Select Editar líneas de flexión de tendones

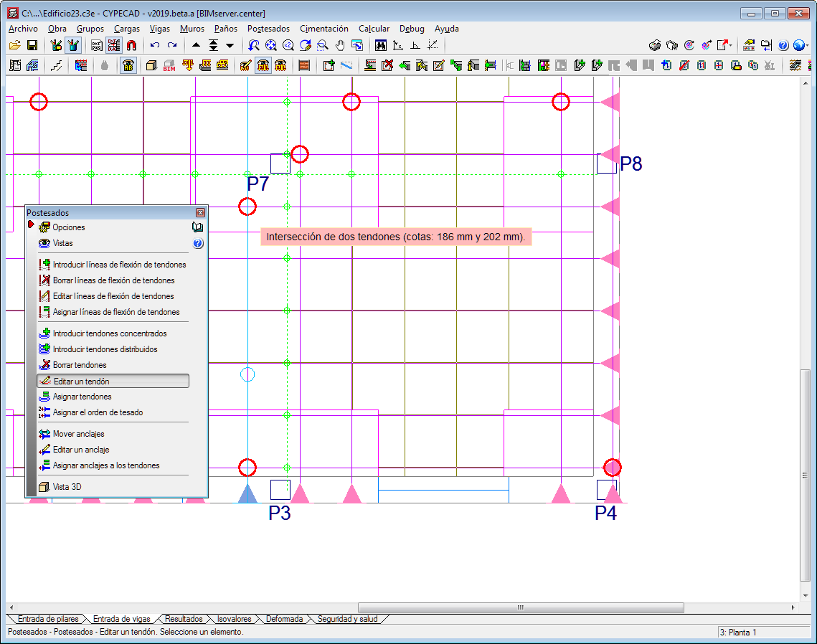113,296
